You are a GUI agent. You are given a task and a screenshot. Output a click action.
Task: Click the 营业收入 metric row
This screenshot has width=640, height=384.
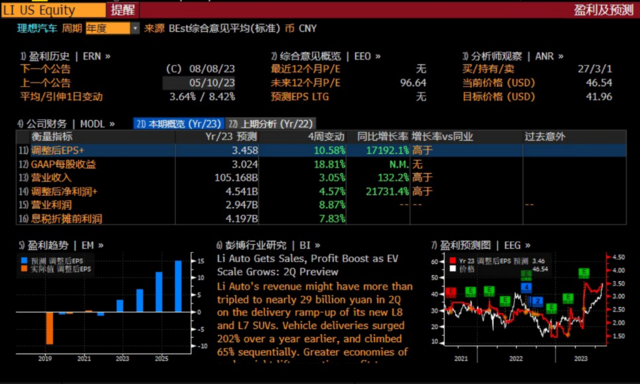[x=321, y=178]
